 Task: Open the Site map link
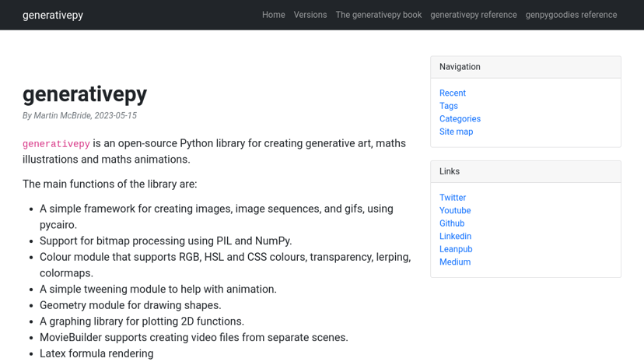[x=457, y=132]
